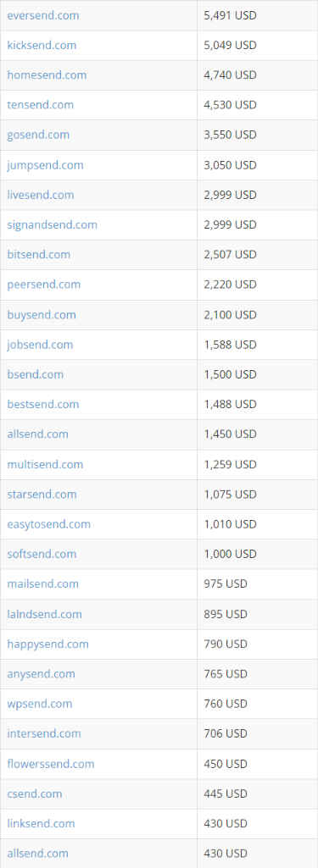The height and width of the screenshot is (868, 318).
Task: Select the wpsend.com link
Action: (40, 705)
